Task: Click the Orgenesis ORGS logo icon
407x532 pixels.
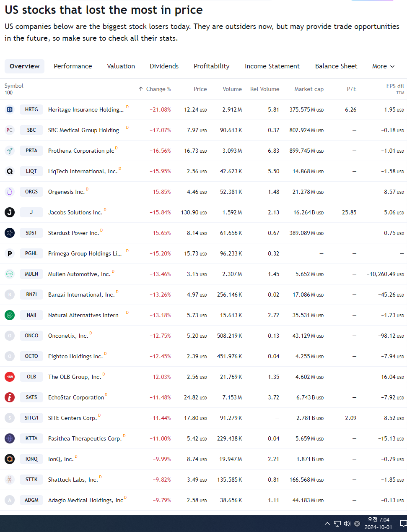Action: pos(10,192)
